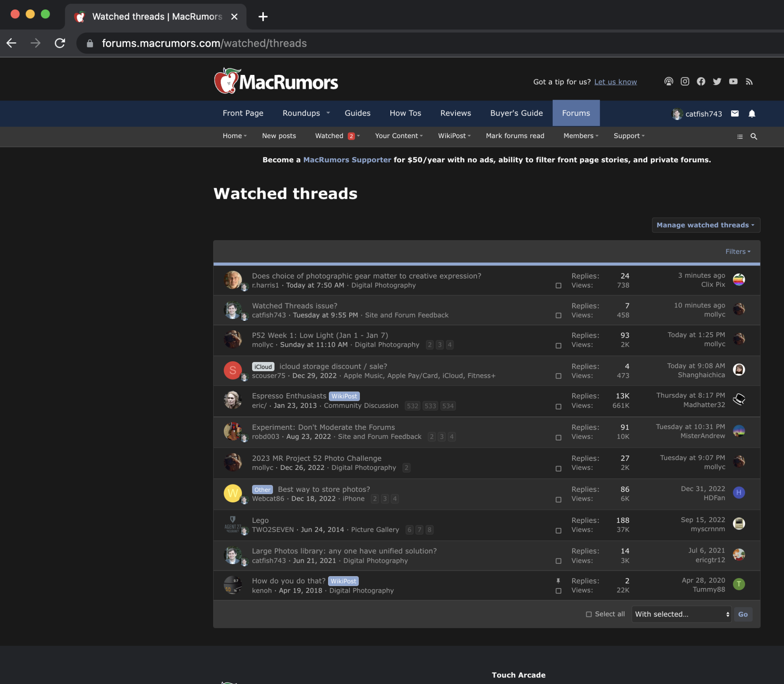Open a new browser tab

[263, 16]
